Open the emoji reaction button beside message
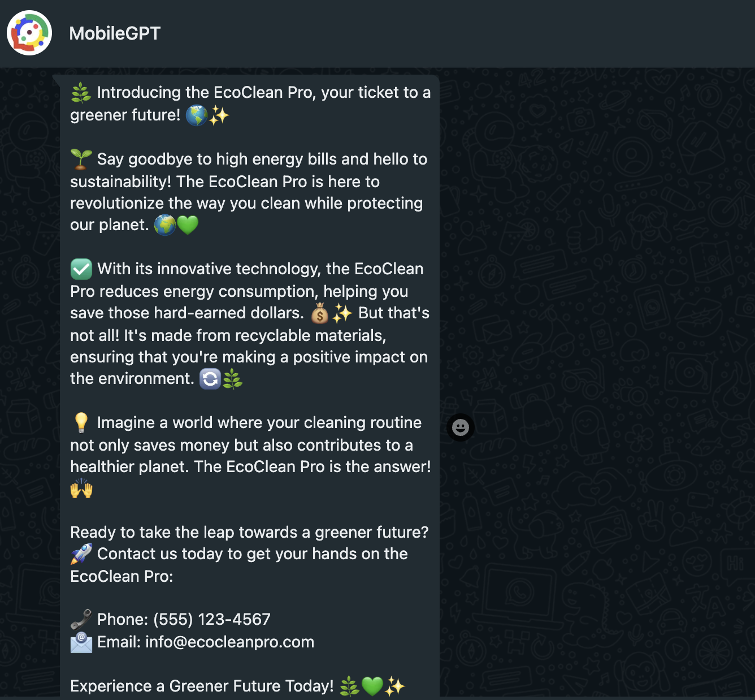 461,427
